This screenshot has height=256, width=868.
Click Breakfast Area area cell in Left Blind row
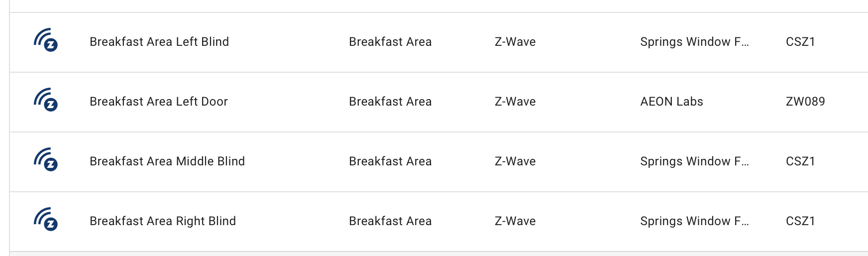390,42
